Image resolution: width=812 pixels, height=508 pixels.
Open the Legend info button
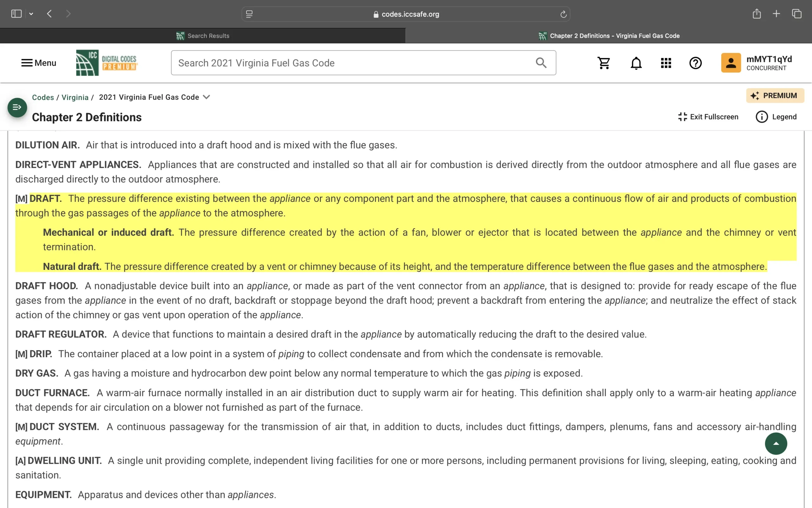pos(776,117)
